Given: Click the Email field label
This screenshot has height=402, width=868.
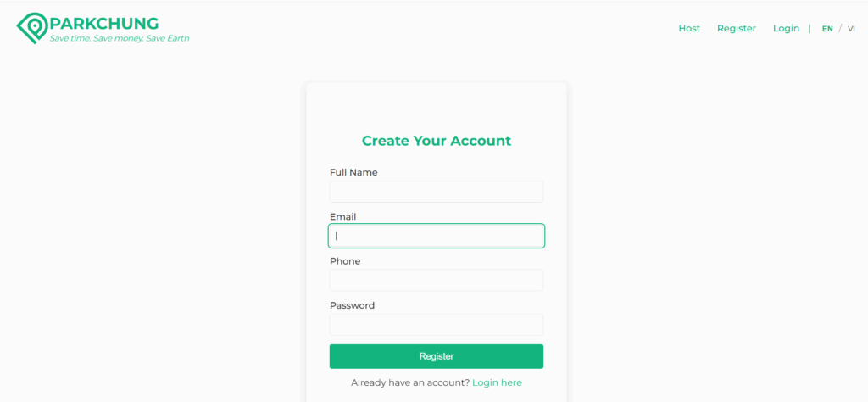Looking at the screenshot, I should coord(342,217).
